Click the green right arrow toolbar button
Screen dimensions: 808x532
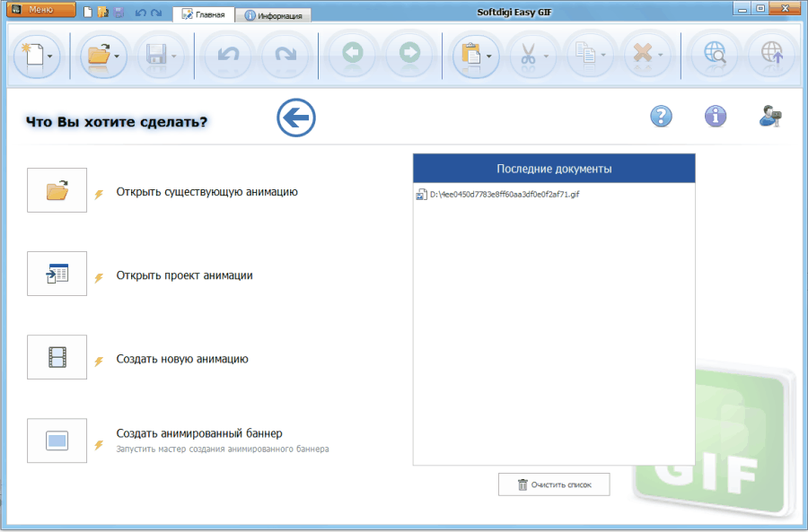tap(409, 54)
